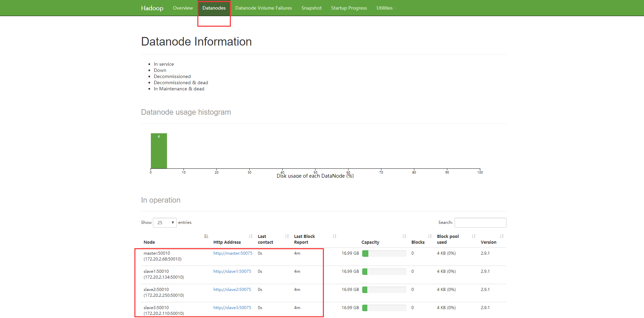Click the master capacity usage bar

point(384,253)
